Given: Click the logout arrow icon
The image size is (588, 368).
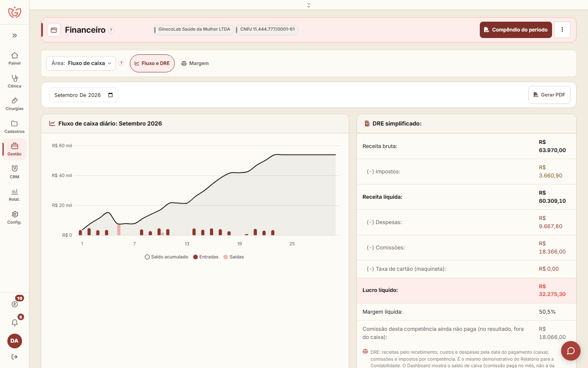Looking at the screenshot, I should click(15, 357).
